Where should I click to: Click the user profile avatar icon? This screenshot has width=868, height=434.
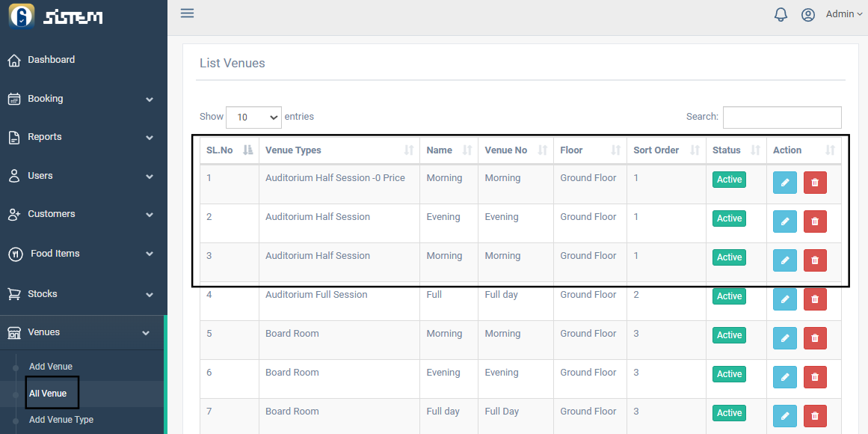click(x=808, y=14)
